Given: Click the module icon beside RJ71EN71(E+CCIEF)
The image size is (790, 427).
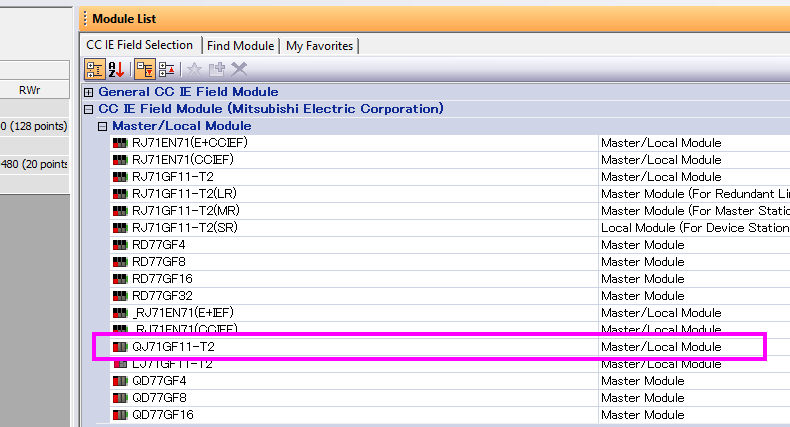Looking at the screenshot, I should [120, 143].
